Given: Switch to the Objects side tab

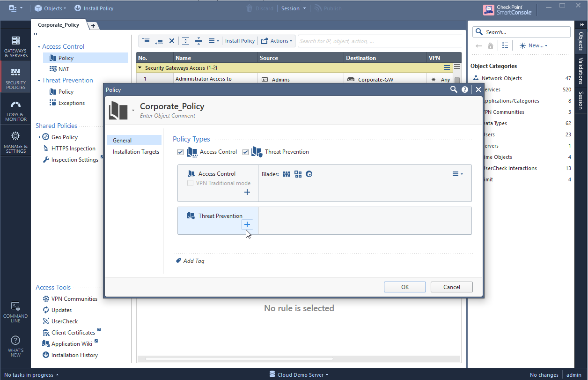Looking at the screenshot, I should [581, 41].
